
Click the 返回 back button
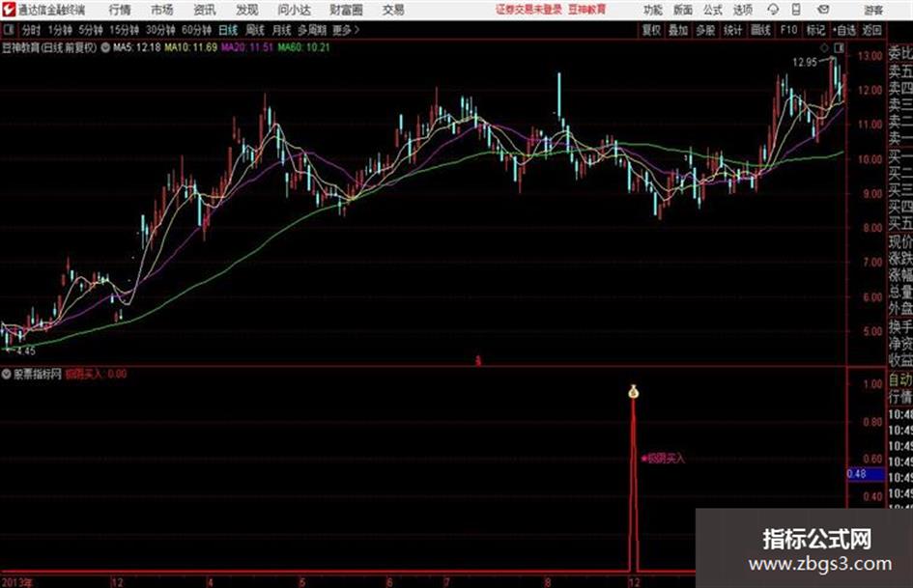click(871, 30)
